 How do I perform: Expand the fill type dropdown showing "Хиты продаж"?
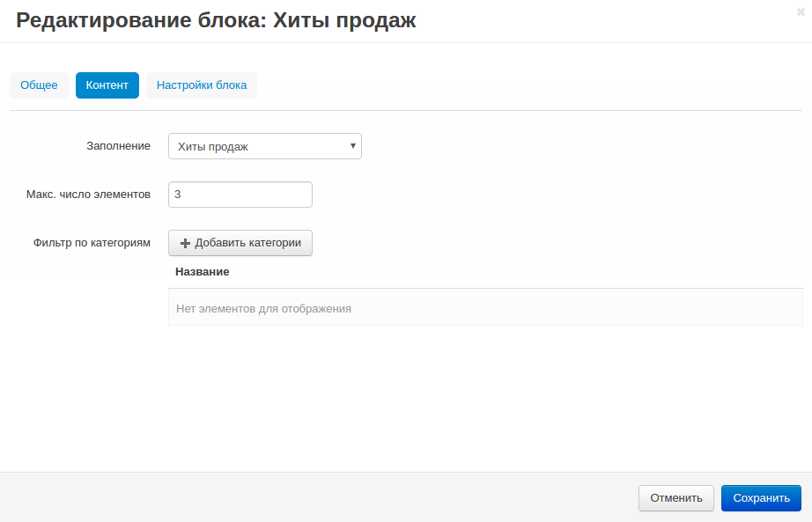pos(264,145)
